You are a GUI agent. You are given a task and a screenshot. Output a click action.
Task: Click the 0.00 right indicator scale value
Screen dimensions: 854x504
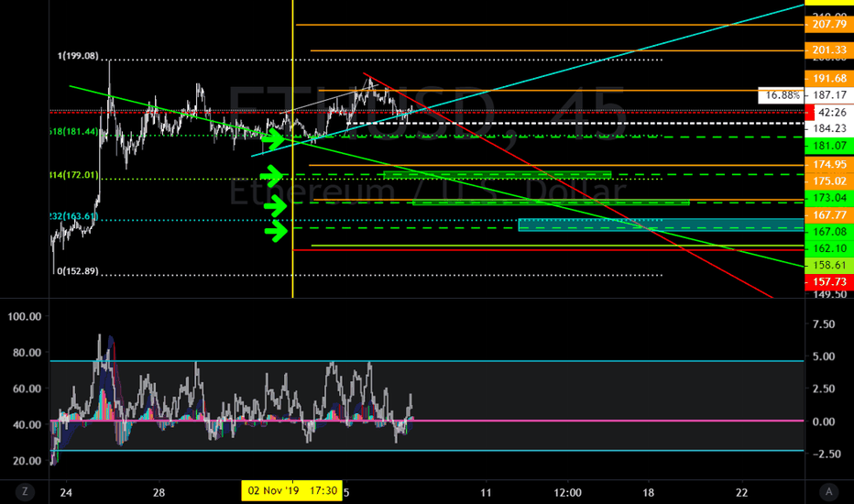(x=824, y=422)
